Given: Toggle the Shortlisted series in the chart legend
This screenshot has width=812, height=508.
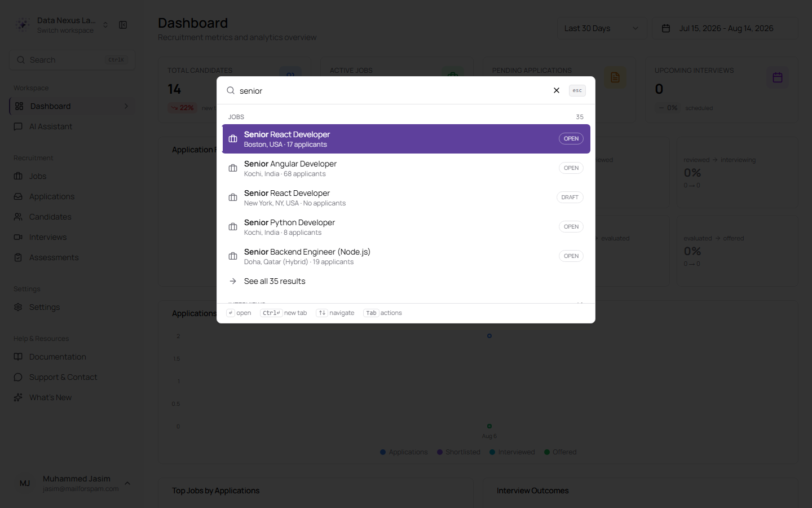Looking at the screenshot, I should tap(458, 452).
